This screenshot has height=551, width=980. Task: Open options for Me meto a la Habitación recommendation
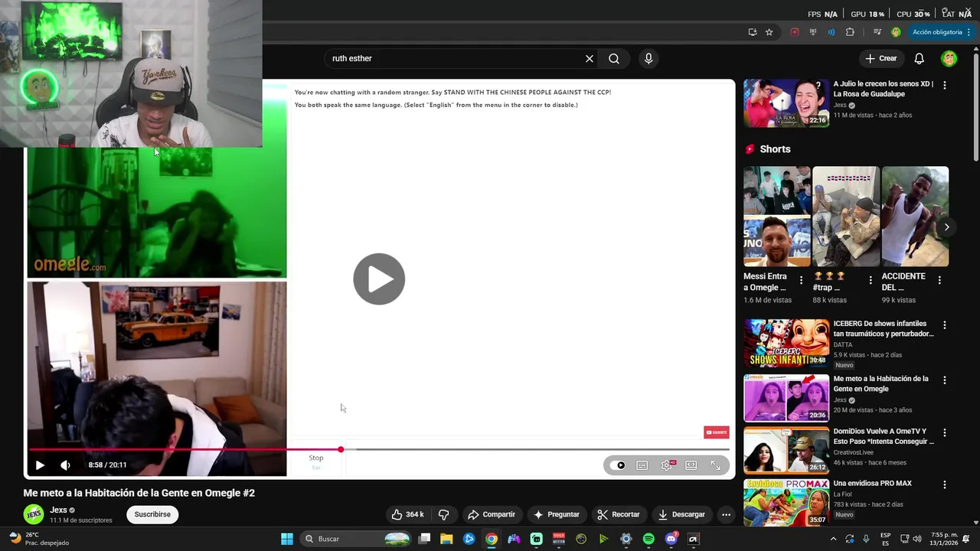tap(944, 380)
